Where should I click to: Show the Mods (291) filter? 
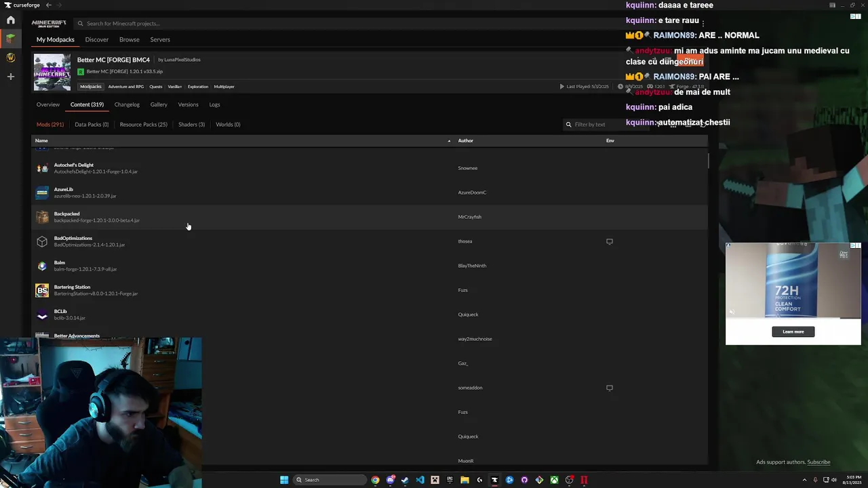click(x=50, y=125)
